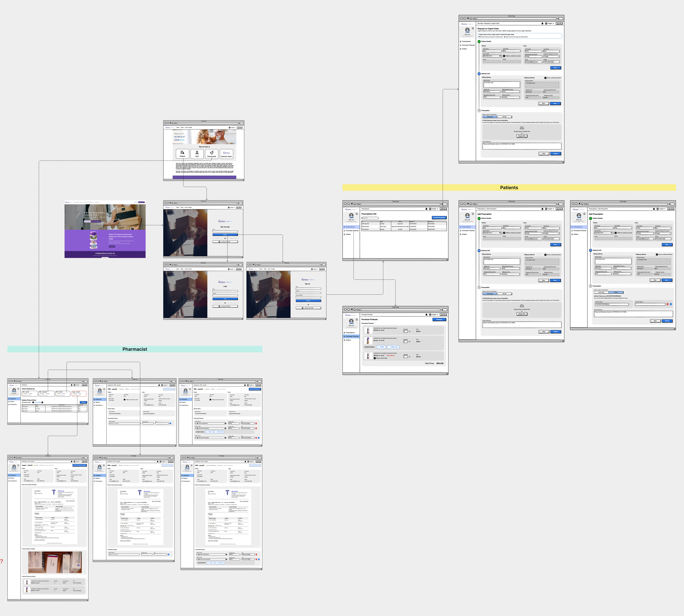This screenshot has height=616, width=684.
Task: Click the red trash icon beside eScript Token 2
Action: (668, 304)
